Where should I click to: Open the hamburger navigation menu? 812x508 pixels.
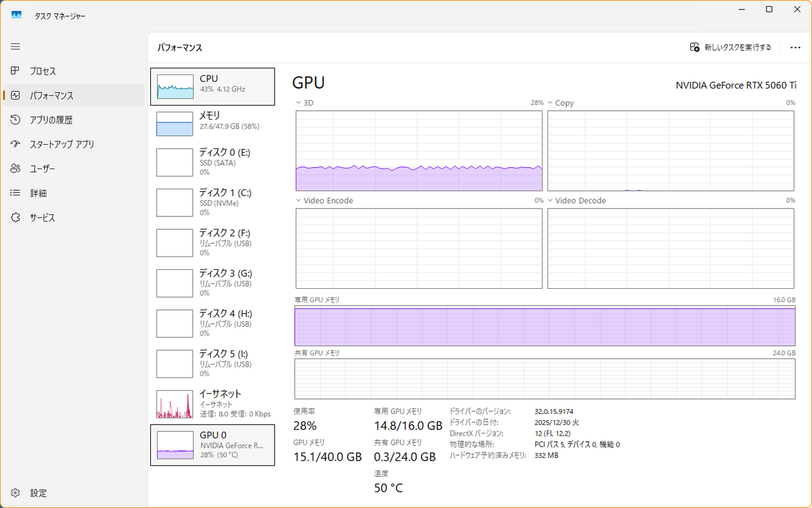point(16,47)
